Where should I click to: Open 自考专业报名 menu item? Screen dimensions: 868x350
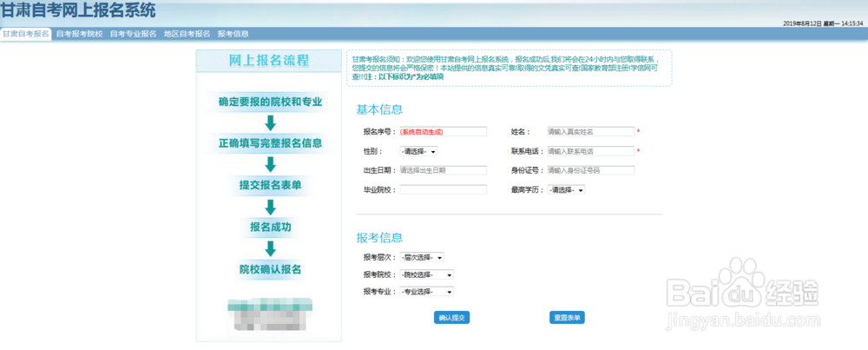pyautogui.click(x=134, y=34)
